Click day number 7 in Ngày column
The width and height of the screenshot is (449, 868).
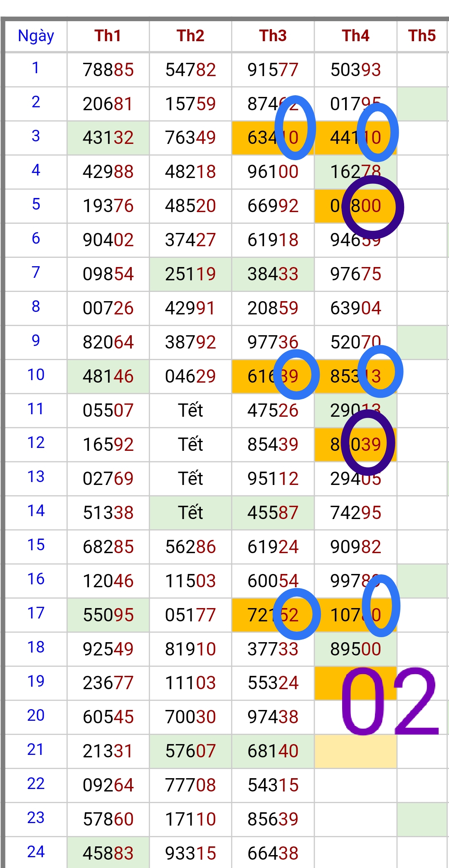(x=36, y=272)
